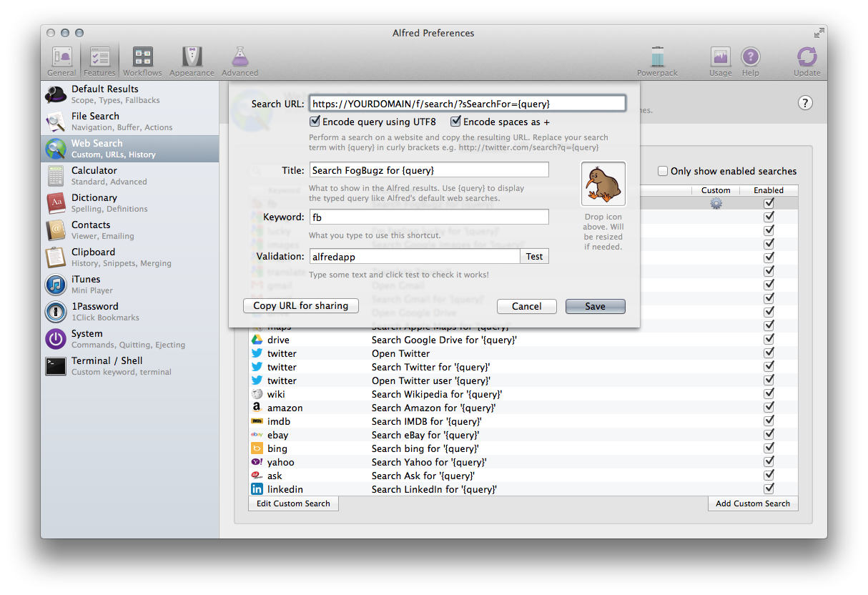Disable the yahoo search enabled checkbox
The image size is (868, 595).
[769, 462]
